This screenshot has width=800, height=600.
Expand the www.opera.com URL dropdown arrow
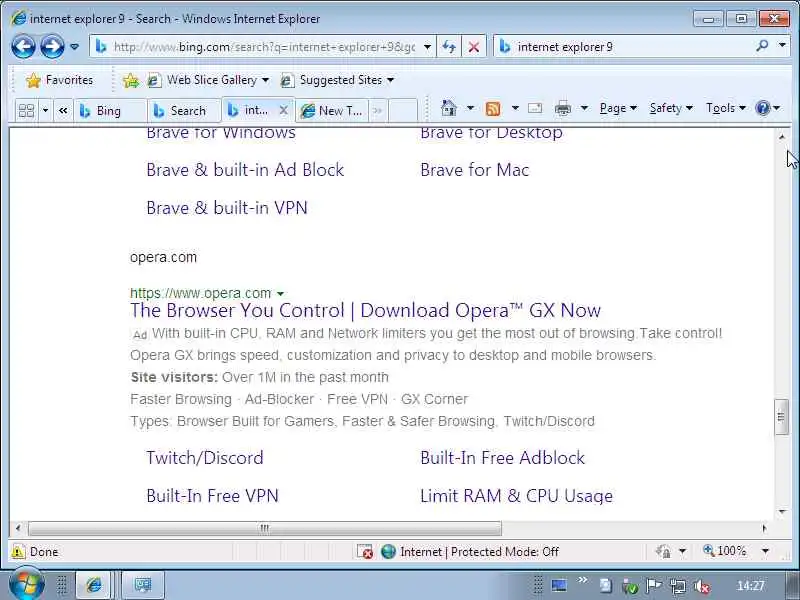tap(280, 294)
